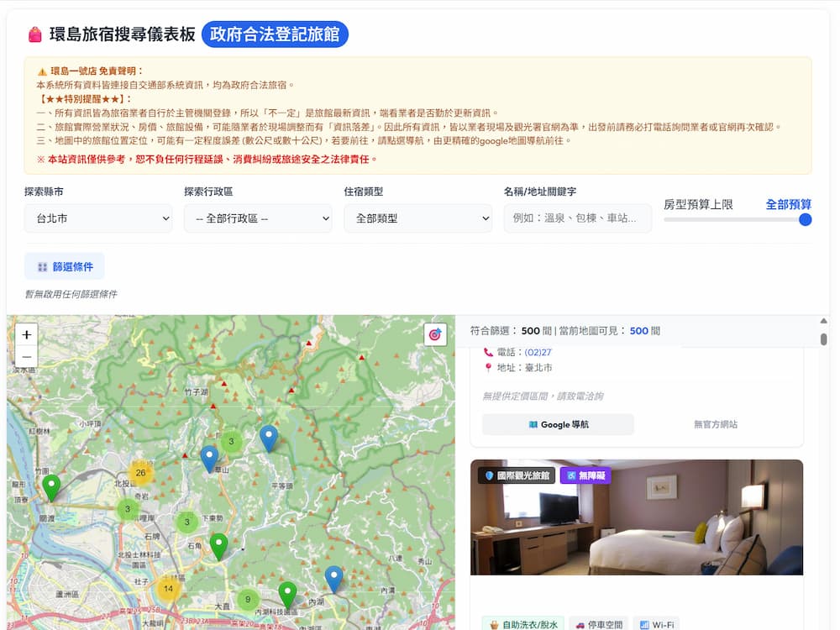Click the 無提供定價區間，請致電洽詢 note
This screenshot has height=630, width=840.
coord(543,396)
